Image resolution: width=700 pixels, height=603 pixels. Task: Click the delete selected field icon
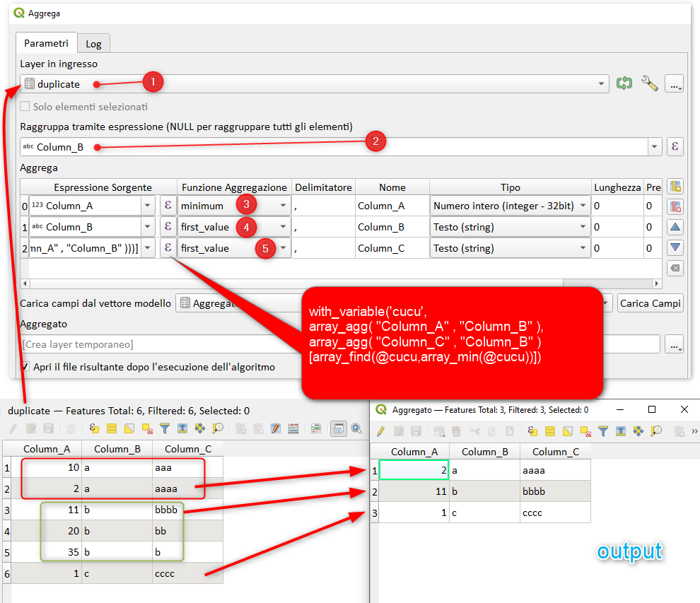(x=675, y=207)
